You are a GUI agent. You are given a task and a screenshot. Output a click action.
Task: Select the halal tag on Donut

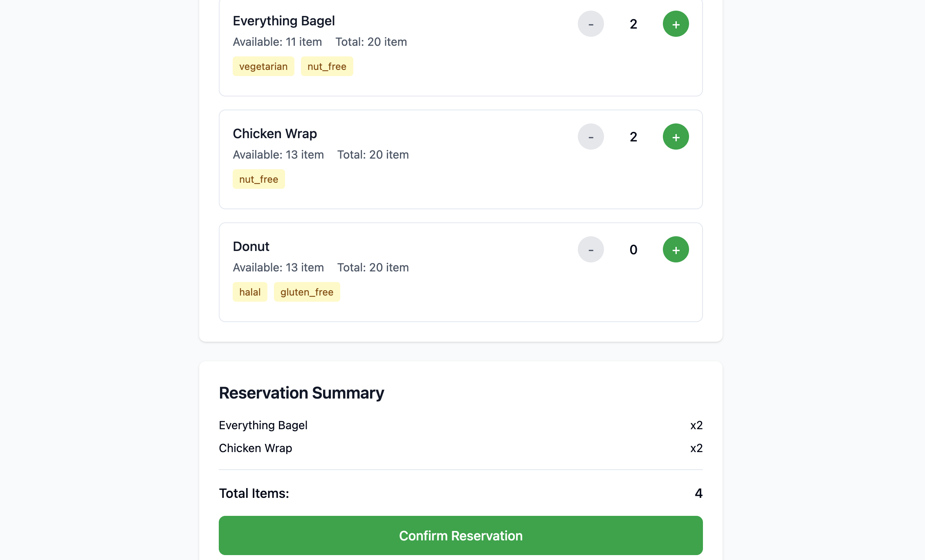[250, 292]
